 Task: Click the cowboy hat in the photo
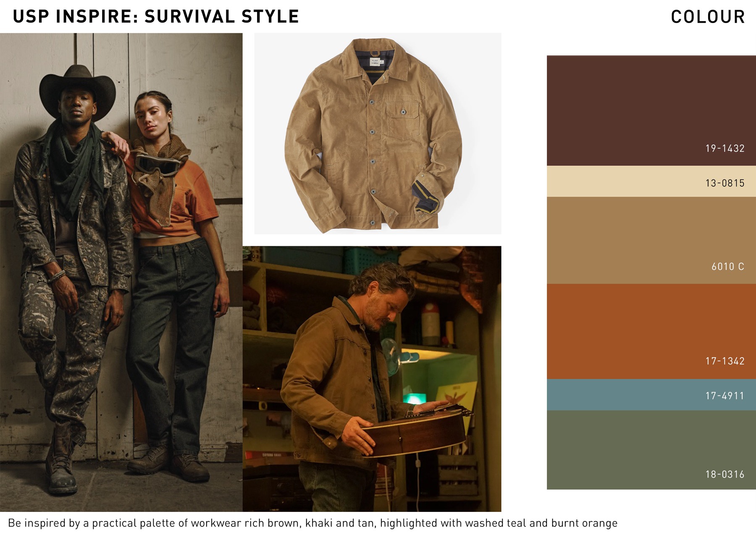[77, 90]
